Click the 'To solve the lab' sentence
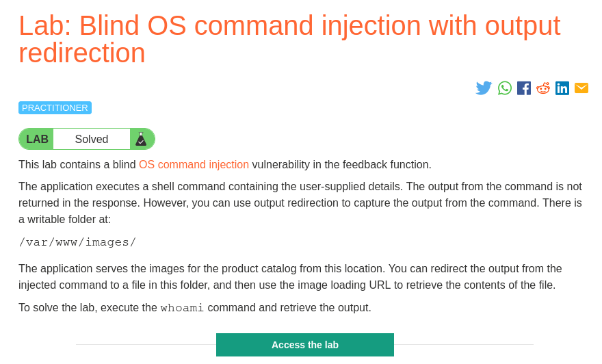Screen dimensions: 602x364 coord(195,308)
